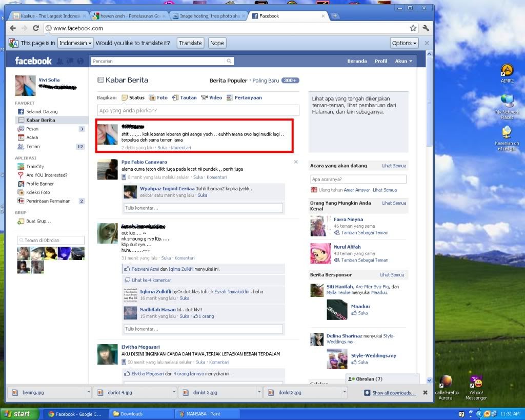Open the dropdown arrow for donlot2.jpg
Screen dimensions: 525x420
[345, 391]
